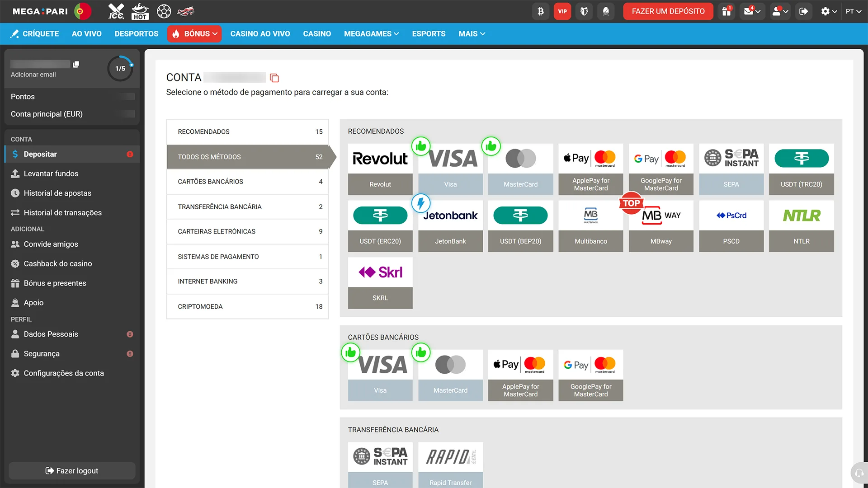Choose Rapid Transfer under Transferência Bancária

click(x=450, y=465)
